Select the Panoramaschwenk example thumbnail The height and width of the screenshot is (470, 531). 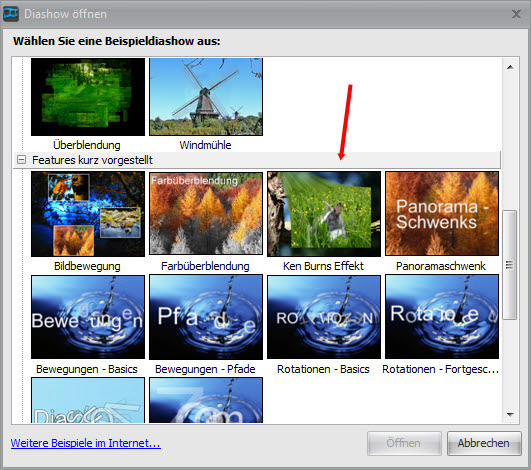click(x=442, y=214)
